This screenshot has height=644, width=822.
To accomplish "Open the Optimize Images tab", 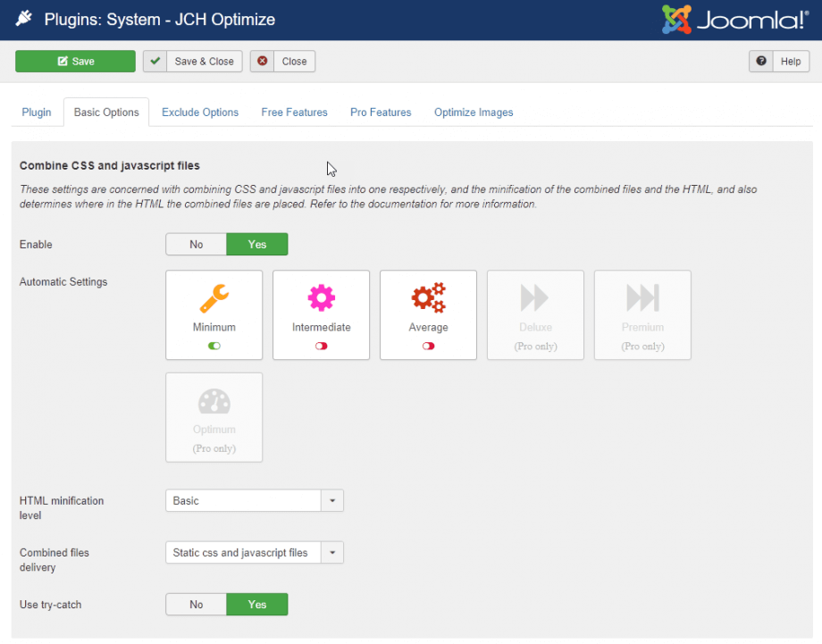I will tap(473, 112).
